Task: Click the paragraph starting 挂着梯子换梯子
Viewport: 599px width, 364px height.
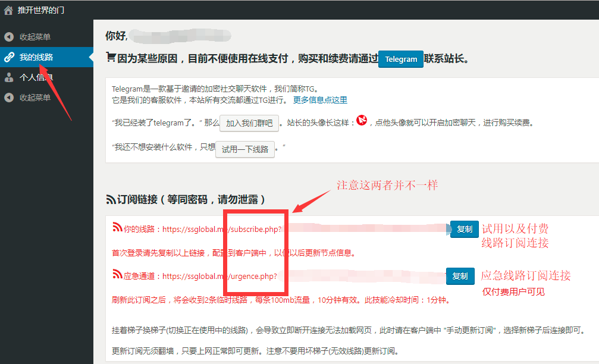Action: [x=349, y=330]
